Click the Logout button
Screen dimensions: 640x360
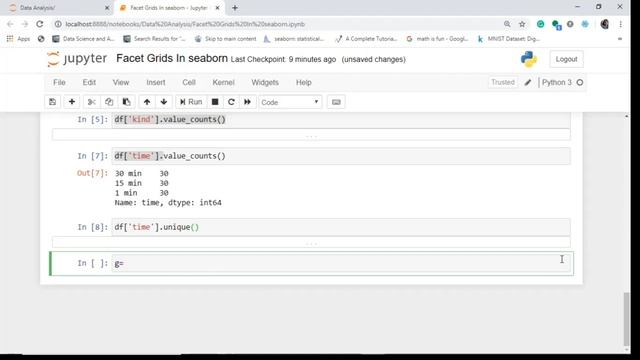566,59
